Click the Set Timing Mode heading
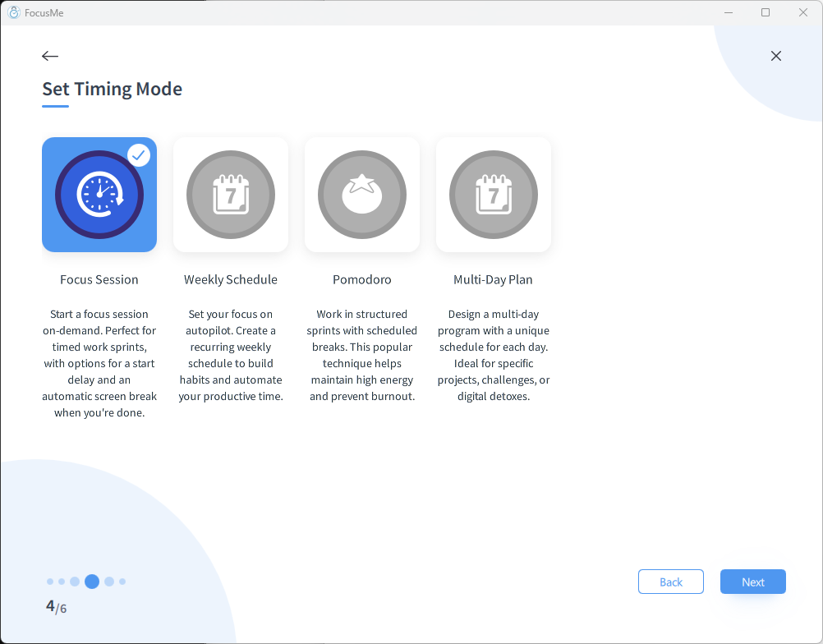 pyautogui.click(x=113, y=90)
